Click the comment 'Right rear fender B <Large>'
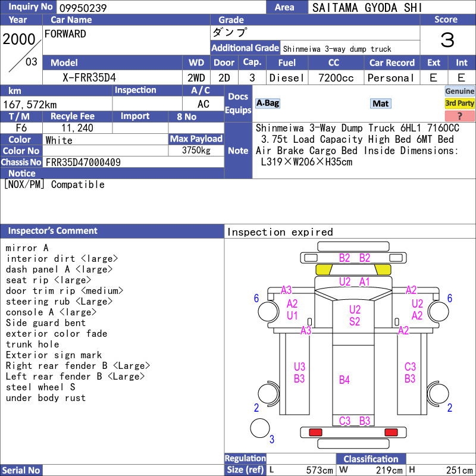Screen dimensions: 476x476 (78, 365)
